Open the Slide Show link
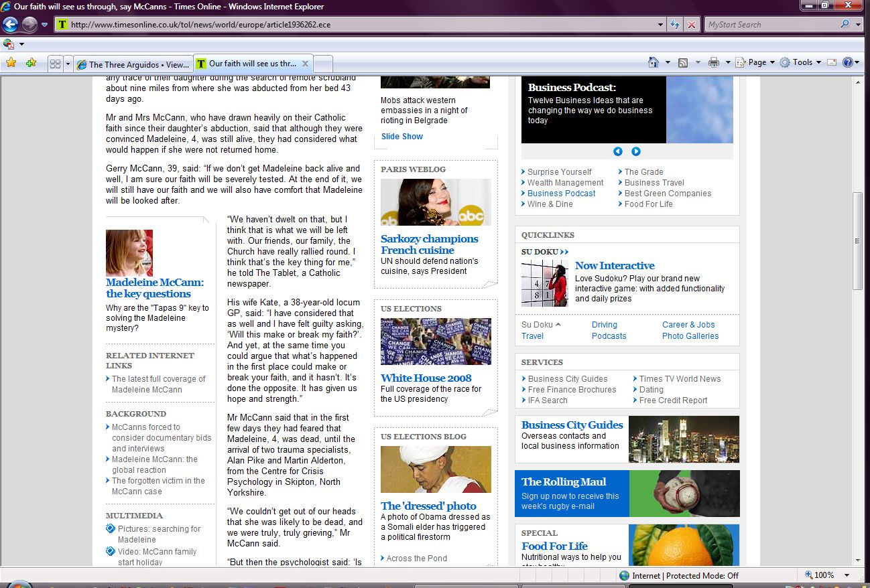Viewport: 870px width, 588px height. (x=402, y=137)
